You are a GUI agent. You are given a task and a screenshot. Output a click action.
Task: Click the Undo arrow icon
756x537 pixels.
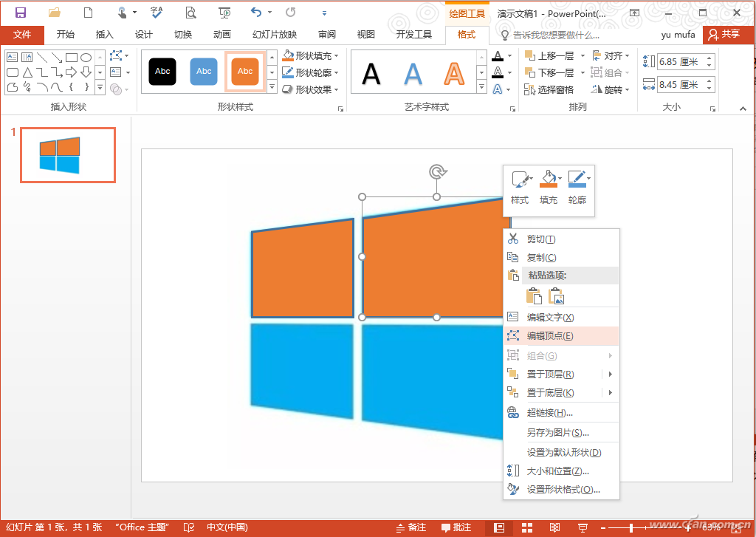256,13
